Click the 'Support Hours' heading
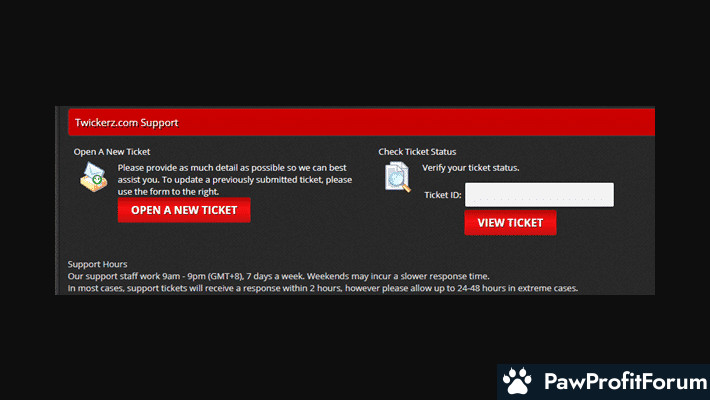The image size is (710, 400). click(97, 264)
